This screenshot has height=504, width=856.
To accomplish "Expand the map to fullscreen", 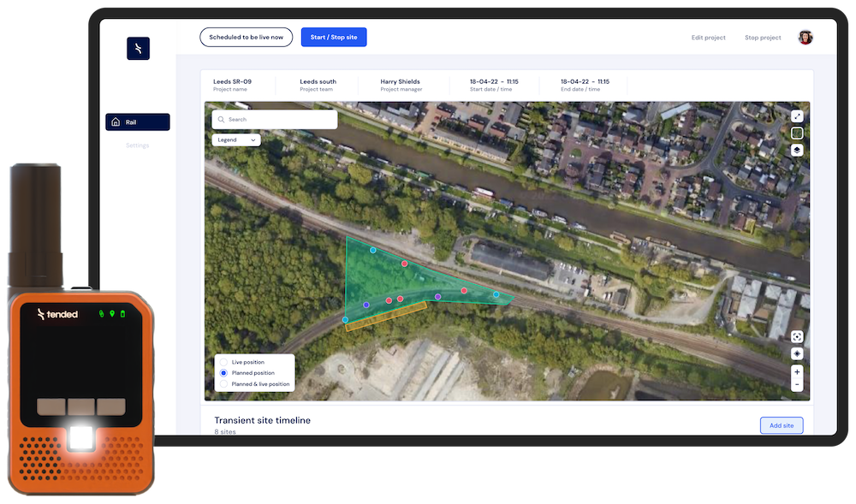I will (797, 116).
